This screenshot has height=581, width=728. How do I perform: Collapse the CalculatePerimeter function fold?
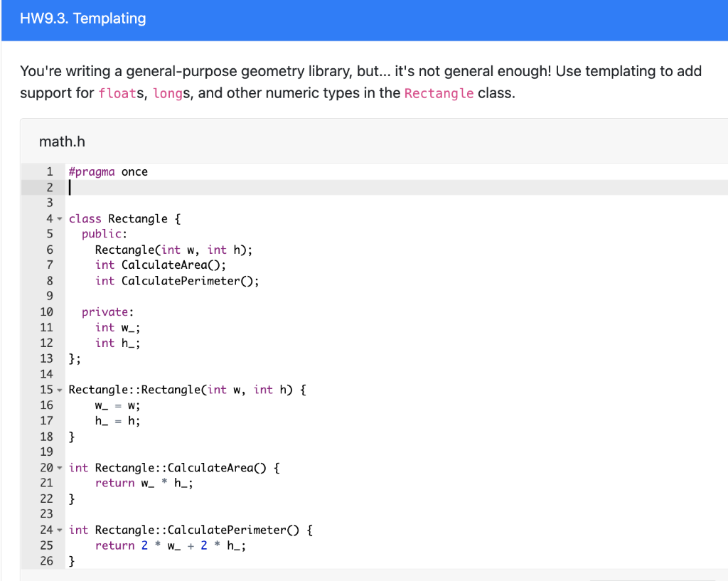tap(59, 530)
